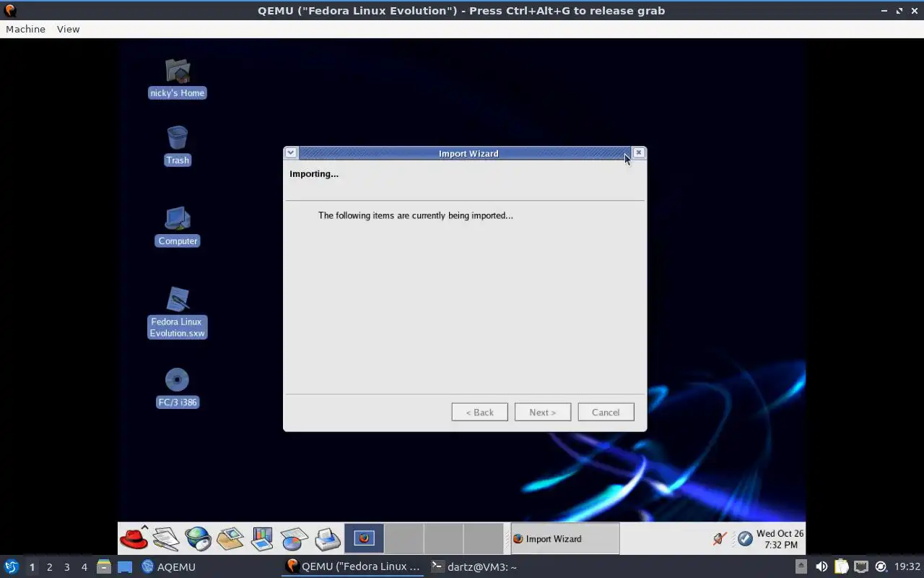Open the spreadsheet pie-chart launcher
The image size is (924, 578).
pos(295,539)
